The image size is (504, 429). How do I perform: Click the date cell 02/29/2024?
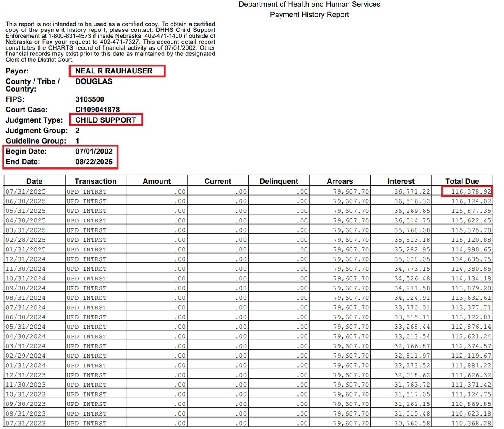pos(26,356)
